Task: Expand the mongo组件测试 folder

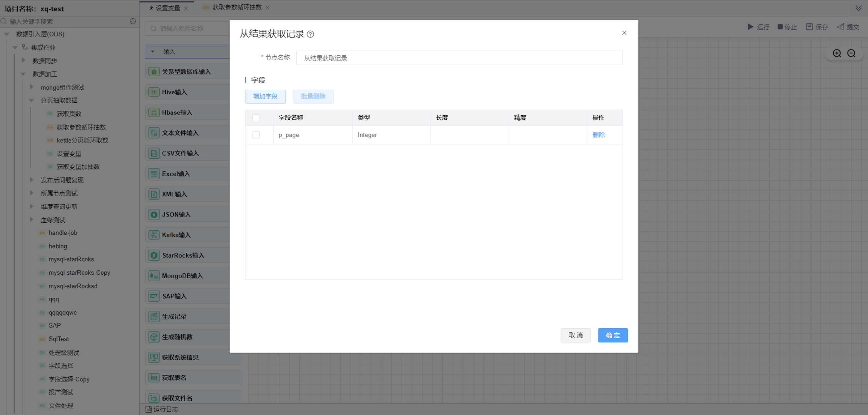Action: pyautogui.click(x=31, y=87)
